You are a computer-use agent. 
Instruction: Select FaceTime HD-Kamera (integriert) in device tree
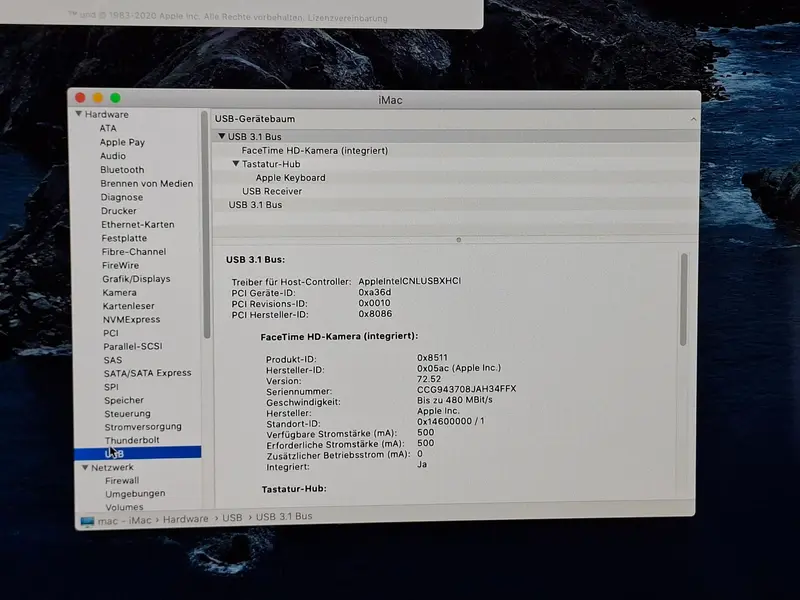pyautogui.click(x=315, y=151)
